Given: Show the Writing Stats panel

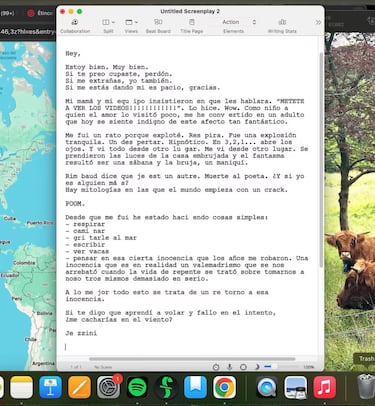Looking at the screenshot, I should [x=282, y=26].
